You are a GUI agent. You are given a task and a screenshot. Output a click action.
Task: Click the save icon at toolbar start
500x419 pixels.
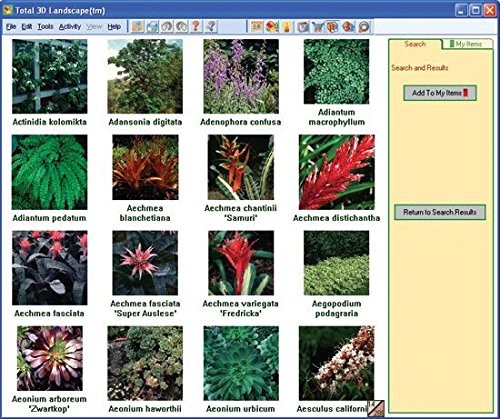138,27
